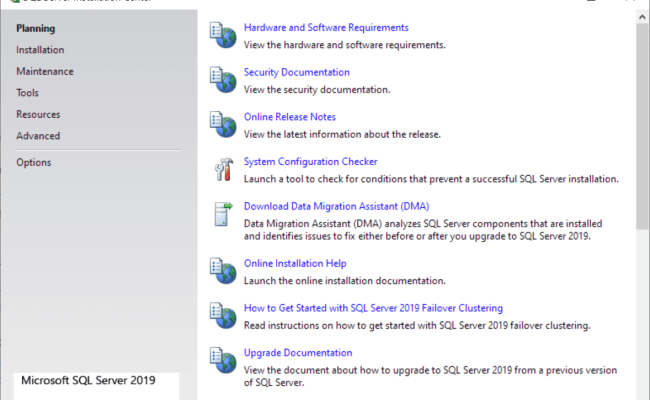Click the Microsoft SQL Server 2019 label
650x400 pixels.
[x=88, y=381]
